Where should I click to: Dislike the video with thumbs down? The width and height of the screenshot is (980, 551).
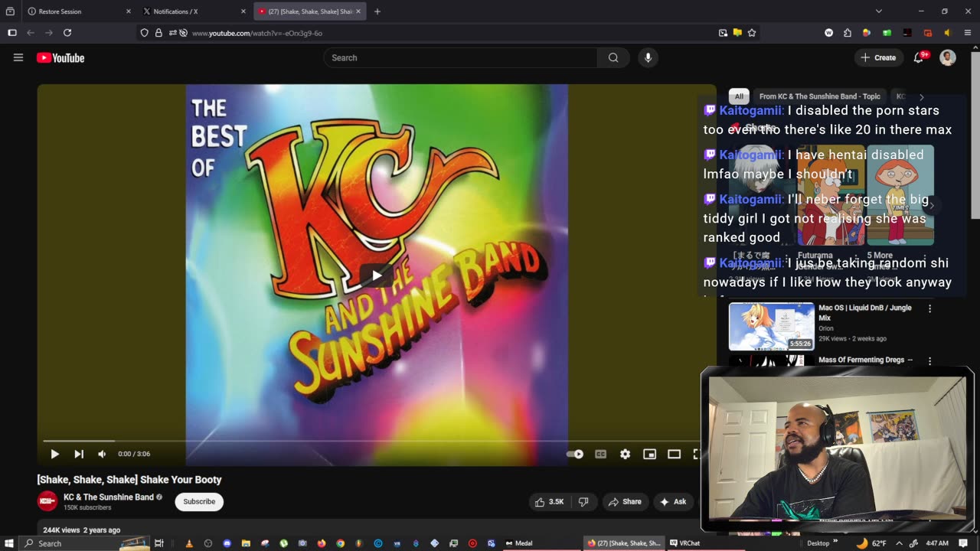(x=583, y=501)
